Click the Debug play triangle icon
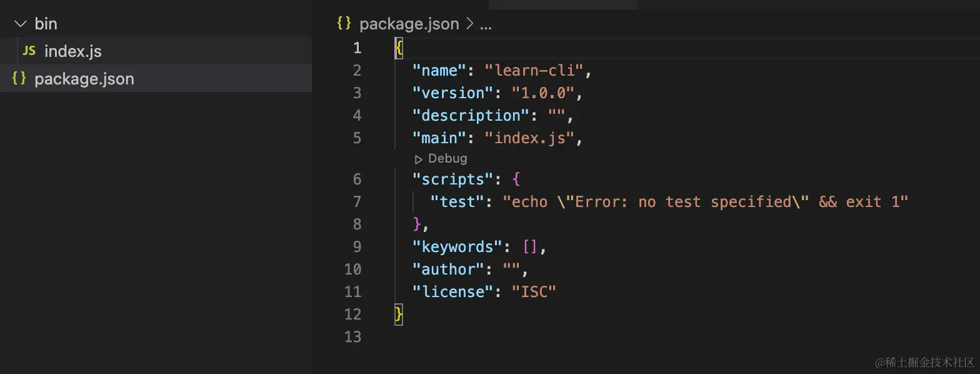The width and height of the screenshot is (980, 374). (419, 159)
